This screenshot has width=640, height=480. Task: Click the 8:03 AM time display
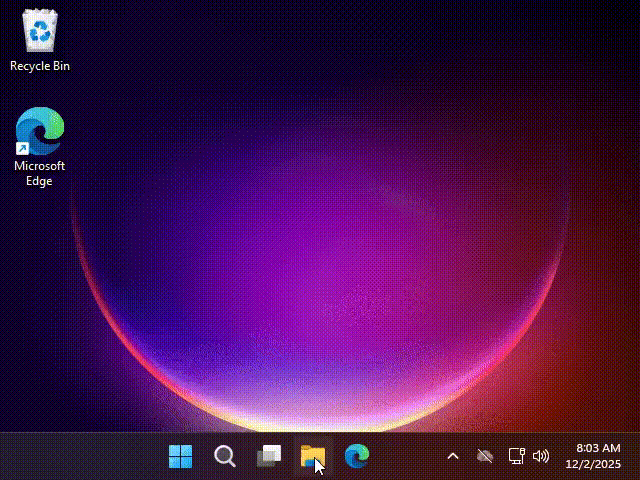(x=598, y=449)
